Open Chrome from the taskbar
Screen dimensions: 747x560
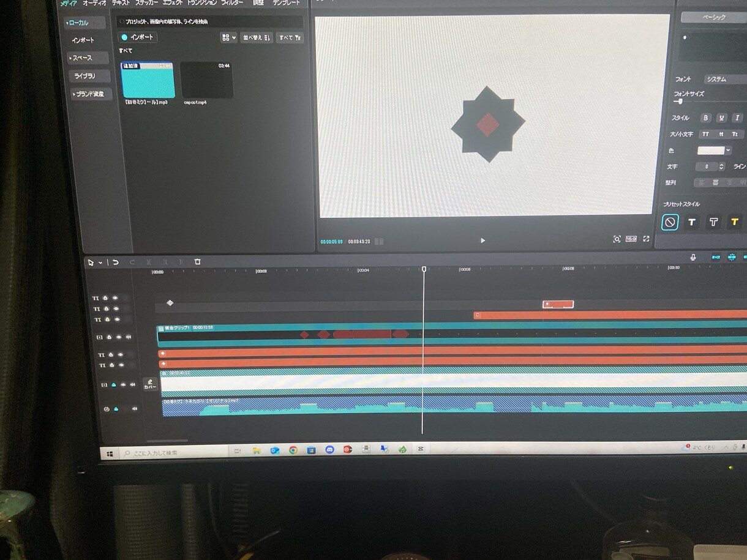click(x=293, y=450)
